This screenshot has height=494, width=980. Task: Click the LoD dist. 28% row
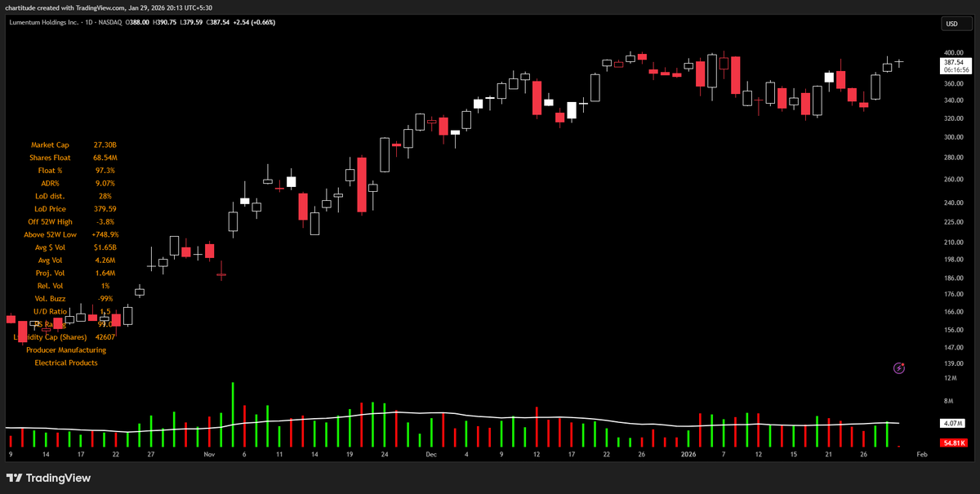click(73, 196)
